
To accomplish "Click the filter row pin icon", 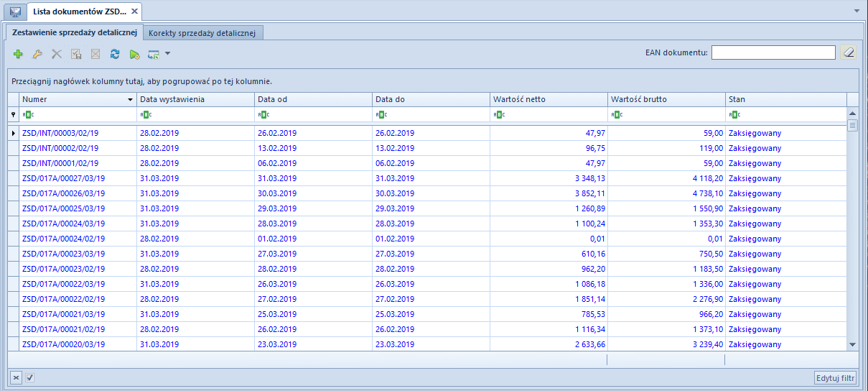I will coord(14,114).
